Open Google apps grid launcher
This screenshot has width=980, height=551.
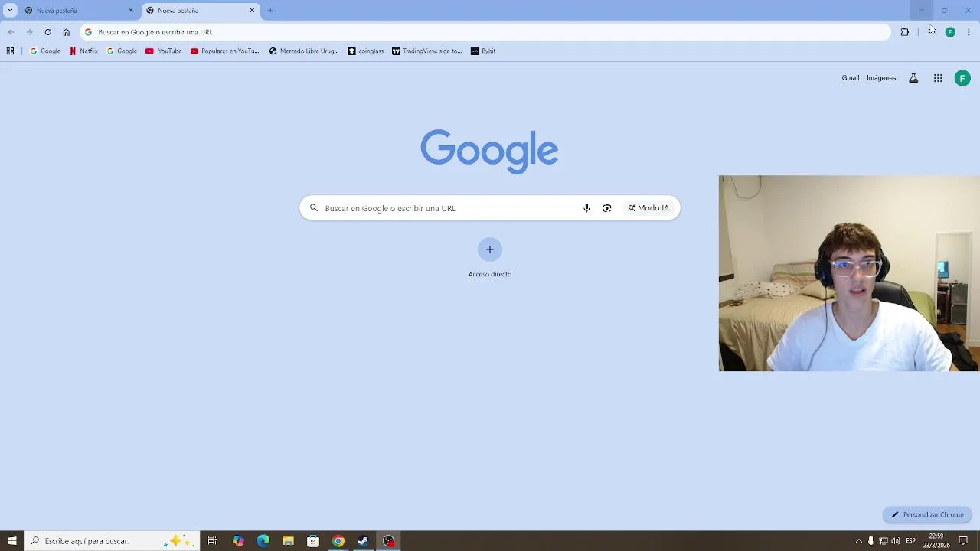(938, 78)
